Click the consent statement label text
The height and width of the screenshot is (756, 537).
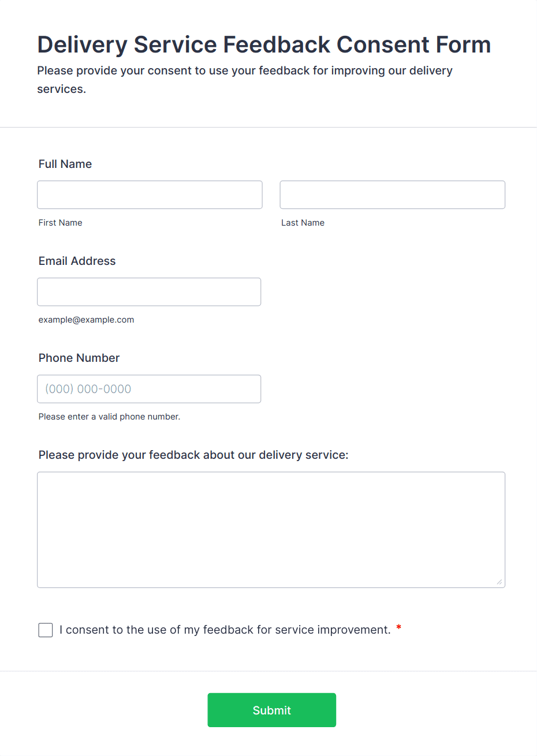click(225, 630)
